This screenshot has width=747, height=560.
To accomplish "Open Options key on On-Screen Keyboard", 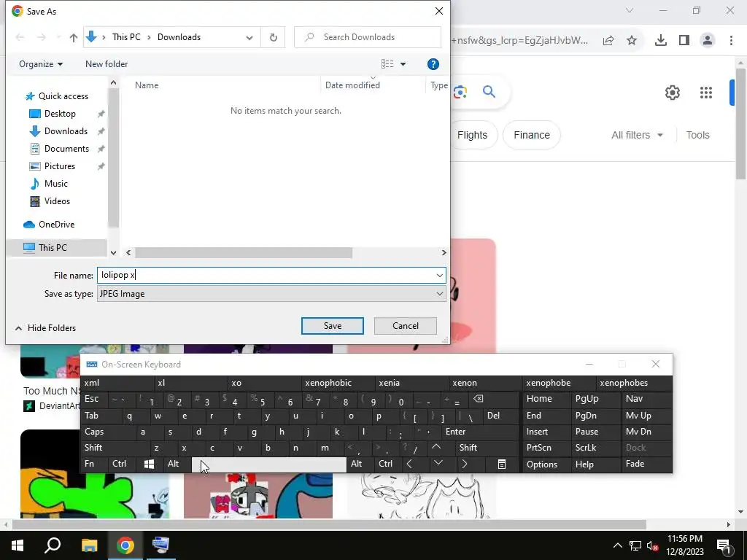I will [x=542, y=464].
